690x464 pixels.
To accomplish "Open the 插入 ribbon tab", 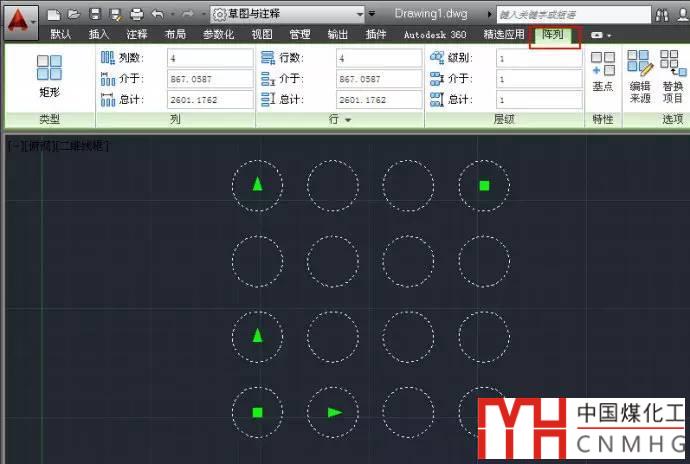I will (x=99, y=34).
